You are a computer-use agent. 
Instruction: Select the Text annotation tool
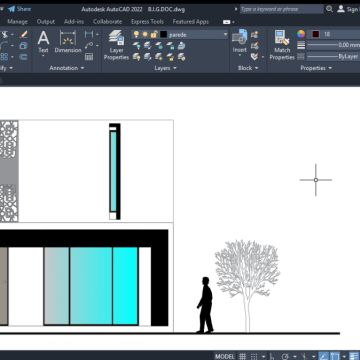tap(43, 42)
